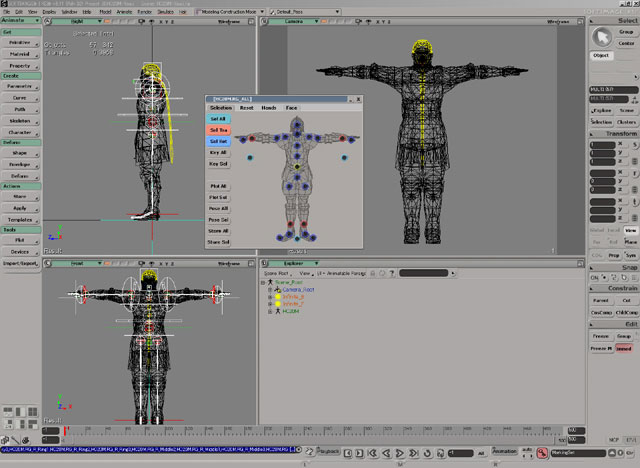Click the Sel All button

[218, 118]
